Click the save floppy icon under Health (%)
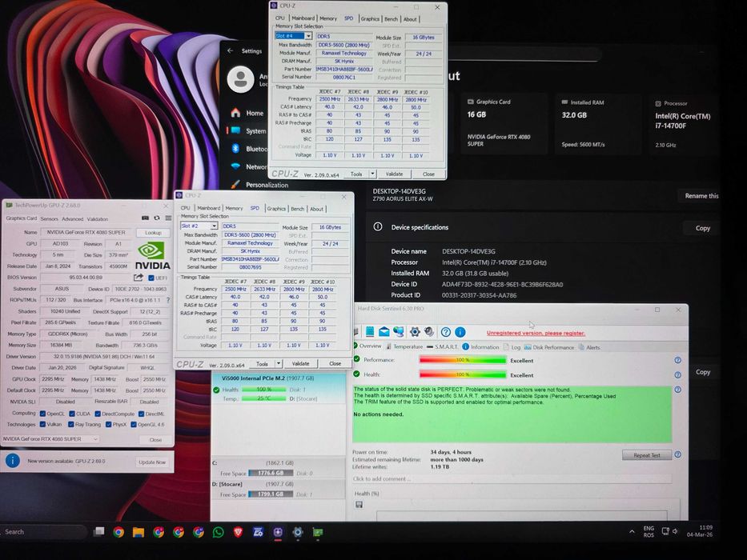Screen dimensions: 747x560 [x=359, y=505]
